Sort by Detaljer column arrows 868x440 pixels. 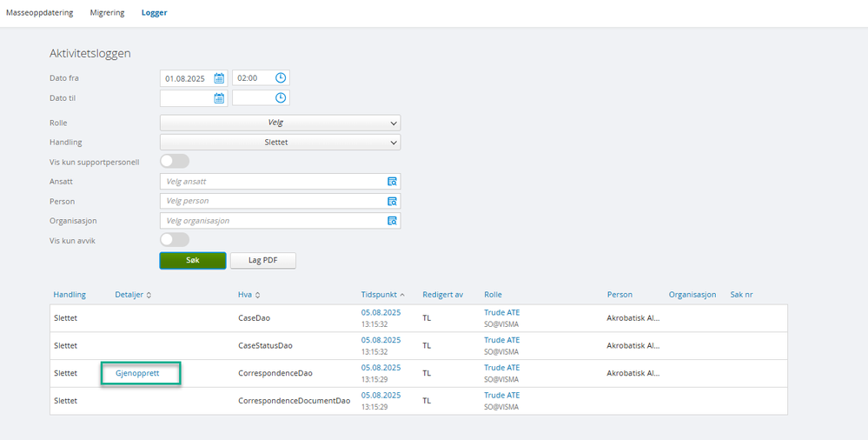(149, 296)
